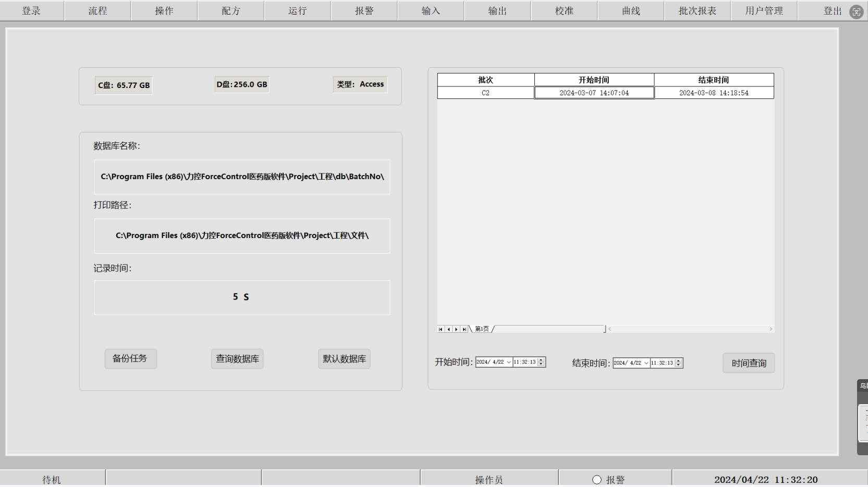Screen dimensions: 868x487
Task: Click the text-recognition icon beside 登出
Action: [x=857, y=11]
